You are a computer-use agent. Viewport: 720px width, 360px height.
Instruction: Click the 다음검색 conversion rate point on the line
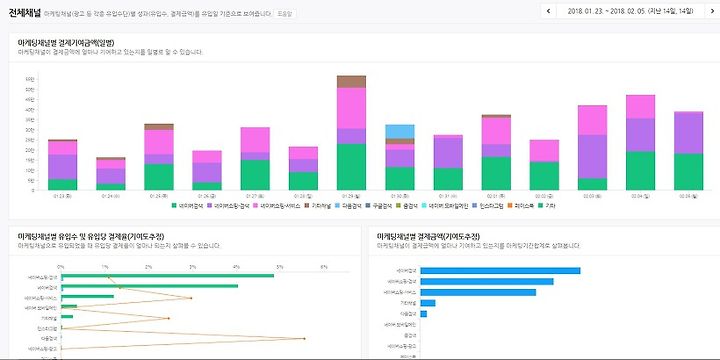(x=304, y=338)
